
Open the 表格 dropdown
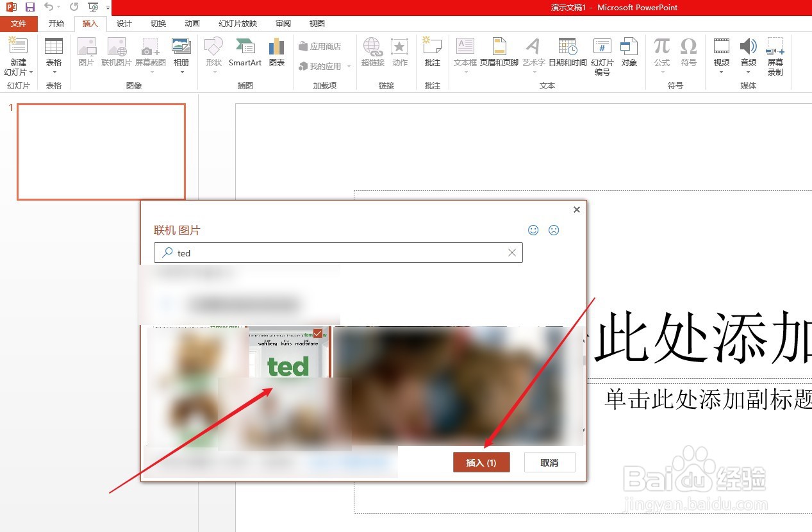click(x=54, y=56)
